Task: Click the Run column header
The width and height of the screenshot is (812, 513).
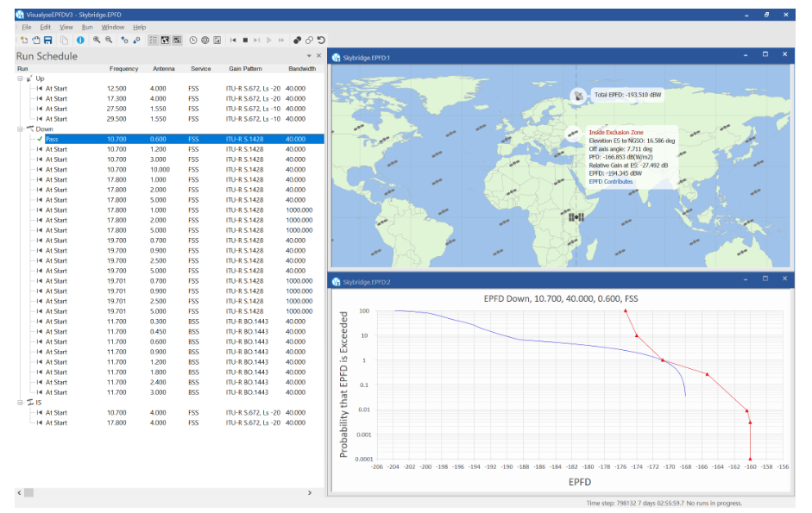Action: click(x=22, y=68)
